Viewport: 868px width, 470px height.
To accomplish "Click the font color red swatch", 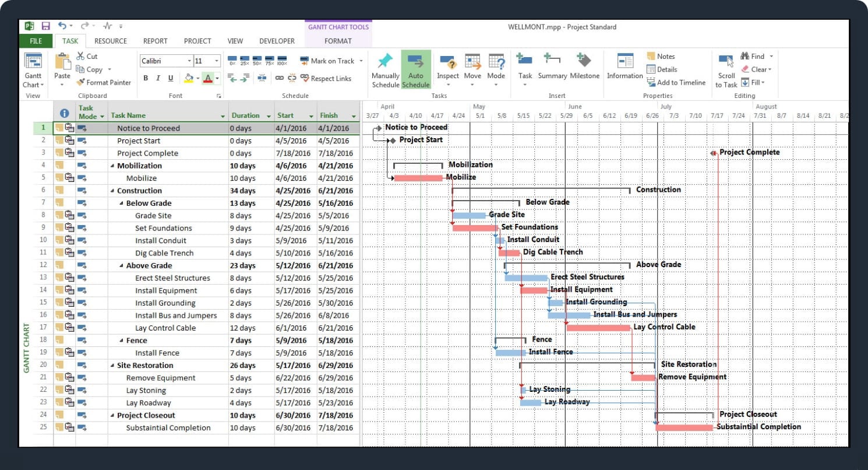I will pyautogui.click(x=208, y=78).
